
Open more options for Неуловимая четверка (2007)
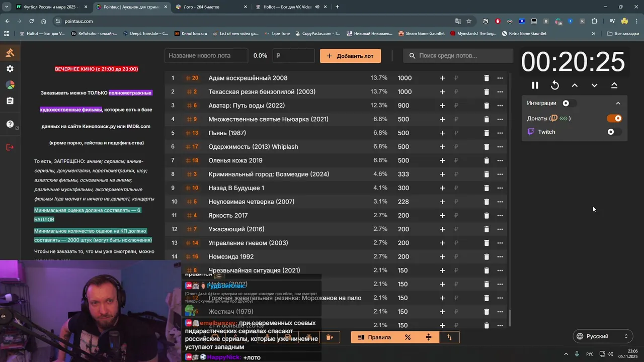[x=500, y=202]
